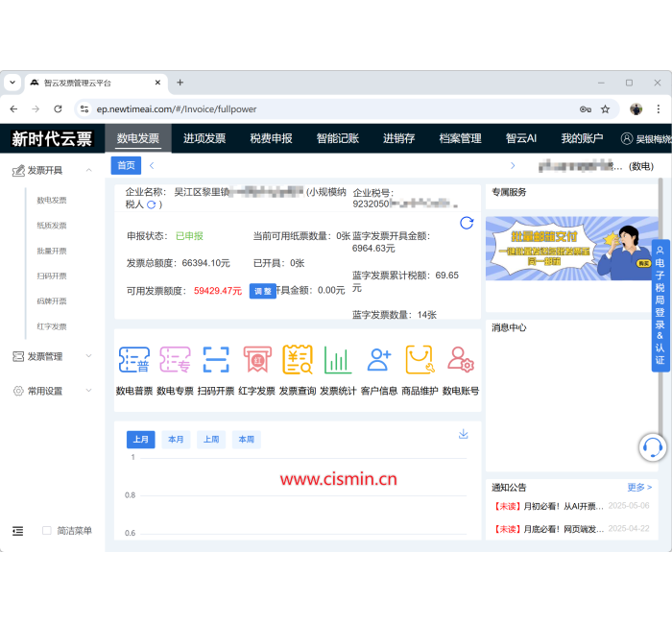
Task: Open the 智云AI top menu
Action: [x=520, y=138]
